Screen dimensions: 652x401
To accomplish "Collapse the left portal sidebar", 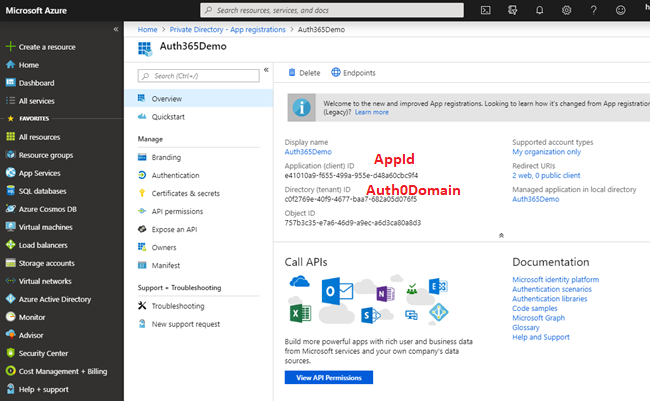I will pyautogui.click(x=116, y=29).
